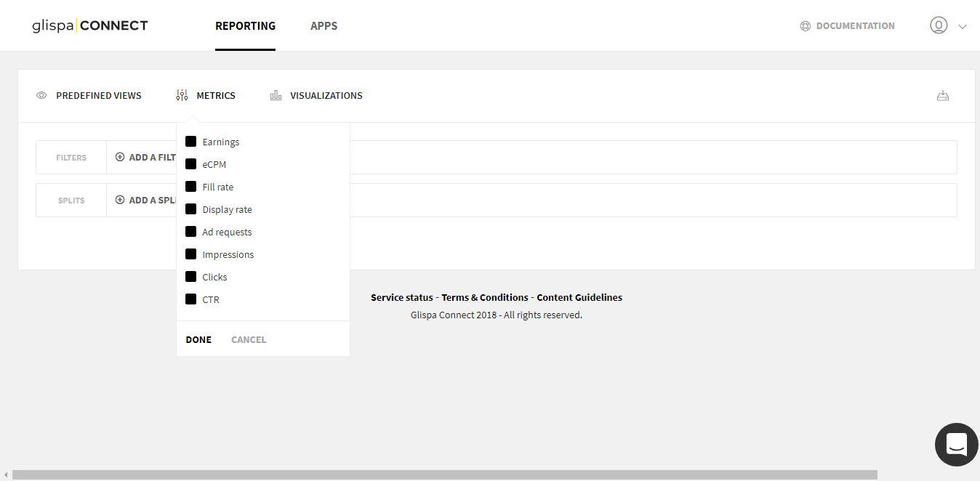Click the Metrics sliders icon
Viewport: 980px width, 481px height.
[x=182, y=95]
